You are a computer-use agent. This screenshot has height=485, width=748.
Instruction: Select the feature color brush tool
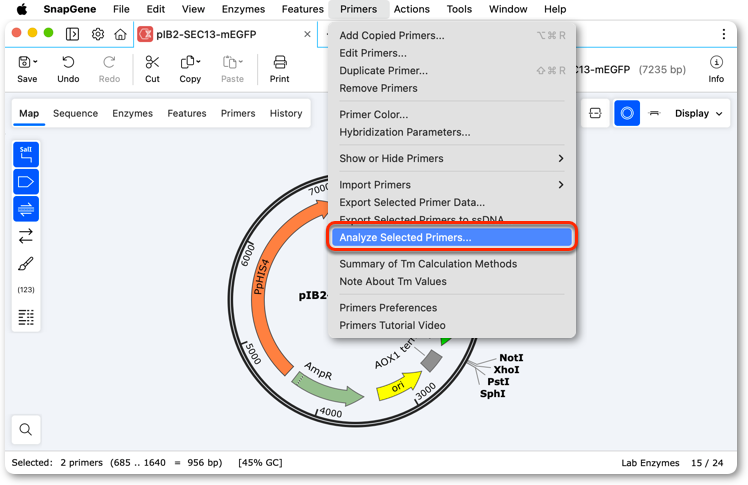point(26,263)
